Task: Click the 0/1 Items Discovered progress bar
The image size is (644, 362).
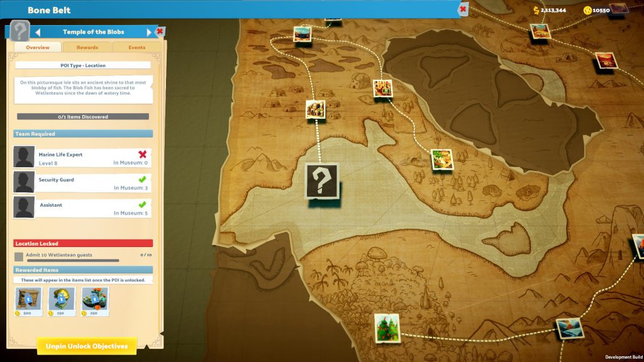Action: (x=82, y=117)
